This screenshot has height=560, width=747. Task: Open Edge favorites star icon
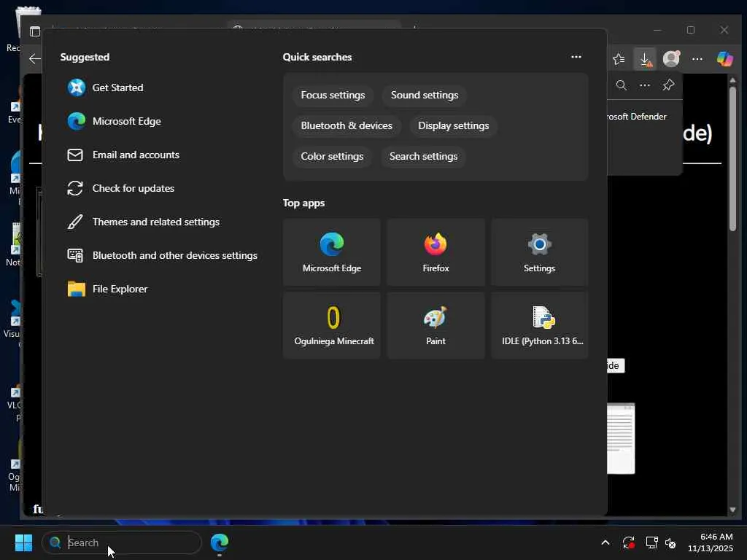point(619,59)
